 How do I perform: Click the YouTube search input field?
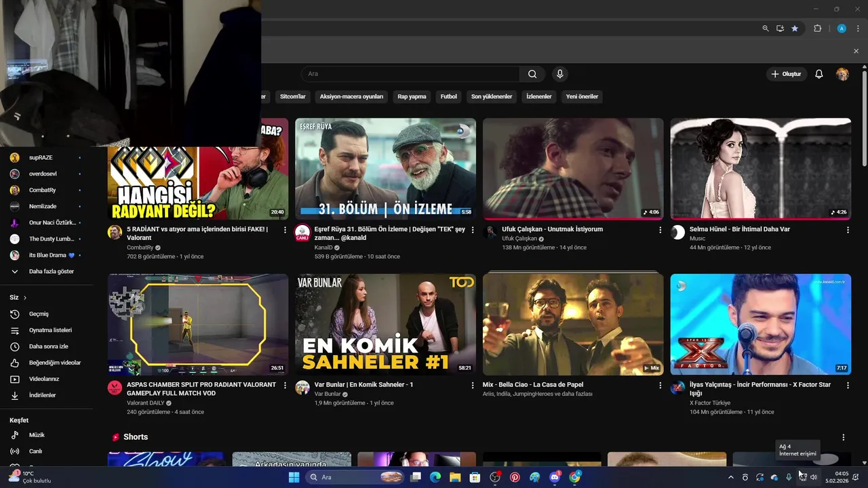[410, 74]
